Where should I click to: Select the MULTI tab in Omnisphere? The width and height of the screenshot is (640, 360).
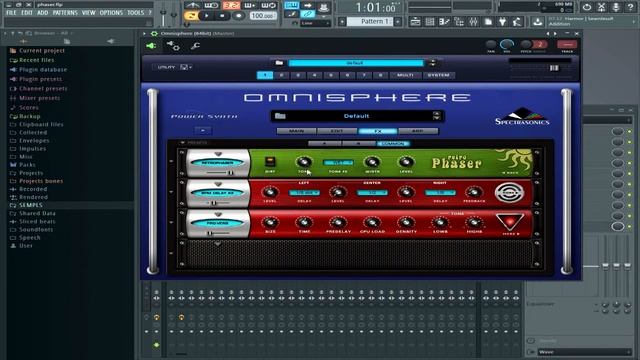click(405, 75)
